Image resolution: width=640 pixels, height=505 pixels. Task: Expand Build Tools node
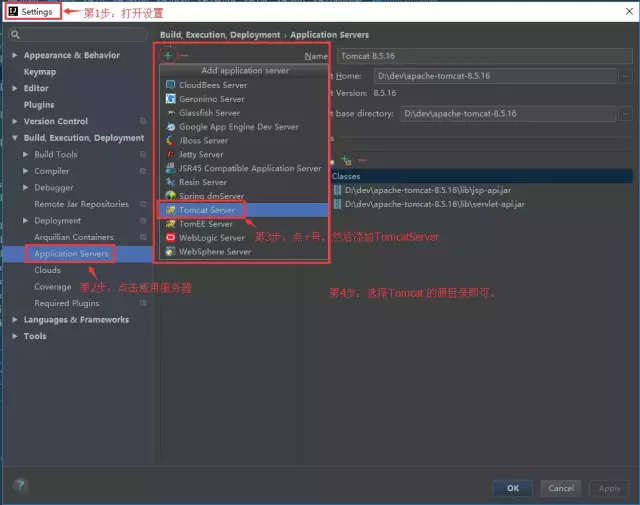[x=25, y=154]
